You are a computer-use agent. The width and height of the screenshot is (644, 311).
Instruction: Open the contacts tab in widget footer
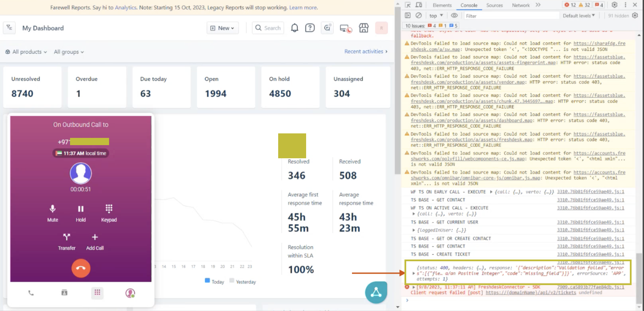point(64,293)
